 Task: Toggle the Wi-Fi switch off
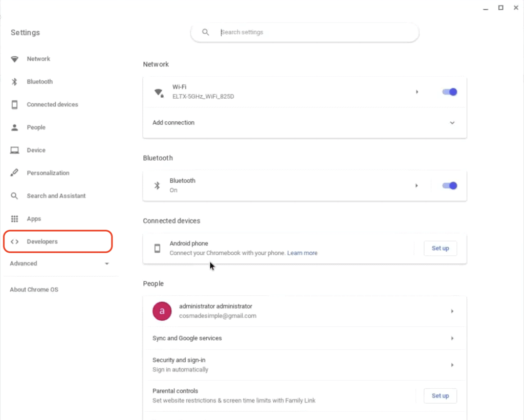[x=449, y=92]
